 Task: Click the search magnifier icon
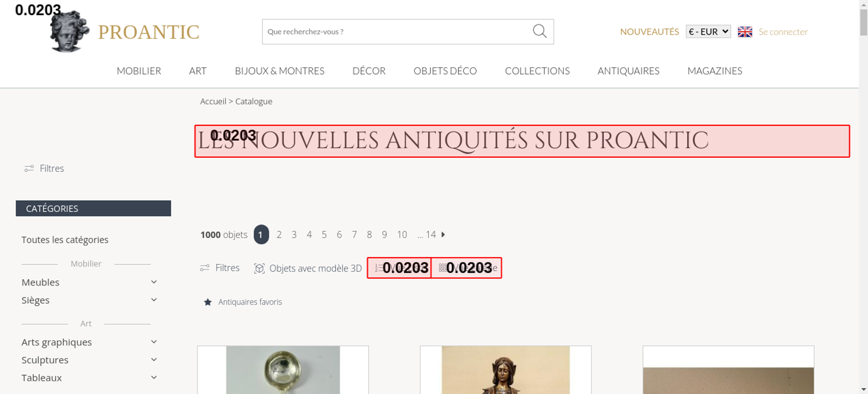tap(539, 31)
